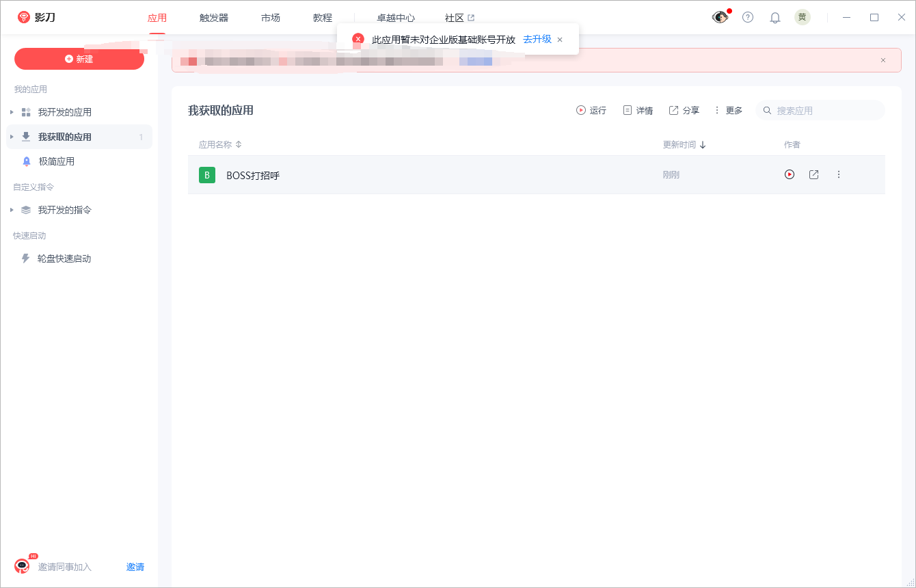916x588 pixels.
Task: Click the green B icon for BOSS打招呼
Action: point(207,175)
